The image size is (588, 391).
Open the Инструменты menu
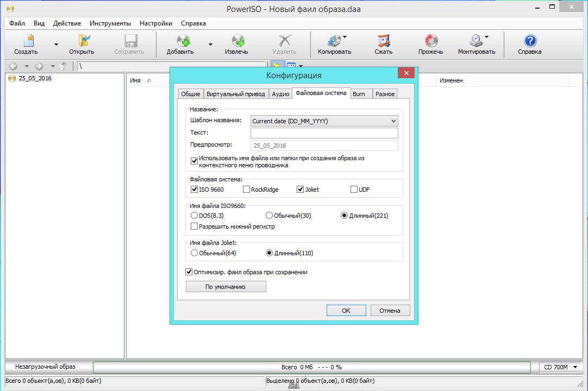(x=110, y=23)
